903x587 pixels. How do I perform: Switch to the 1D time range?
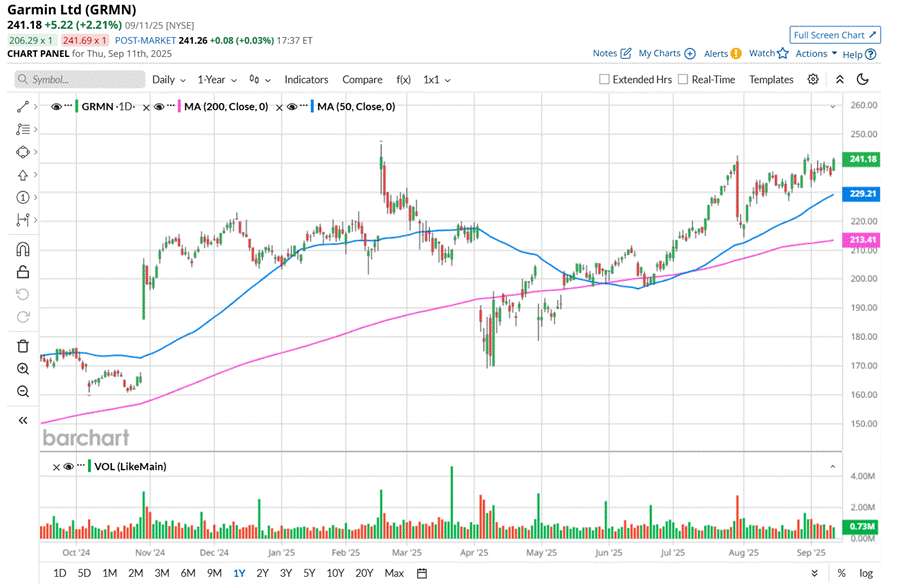[x=59, y=574]
